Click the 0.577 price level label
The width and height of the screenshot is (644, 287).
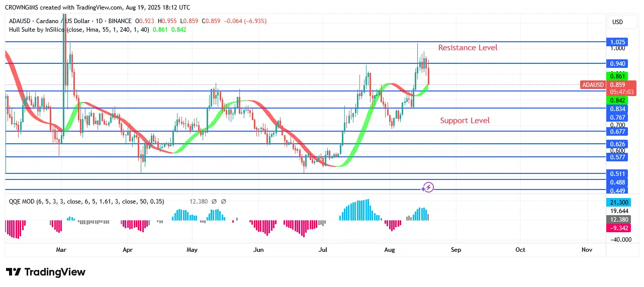pyautogui.click(x=617, y=157)
